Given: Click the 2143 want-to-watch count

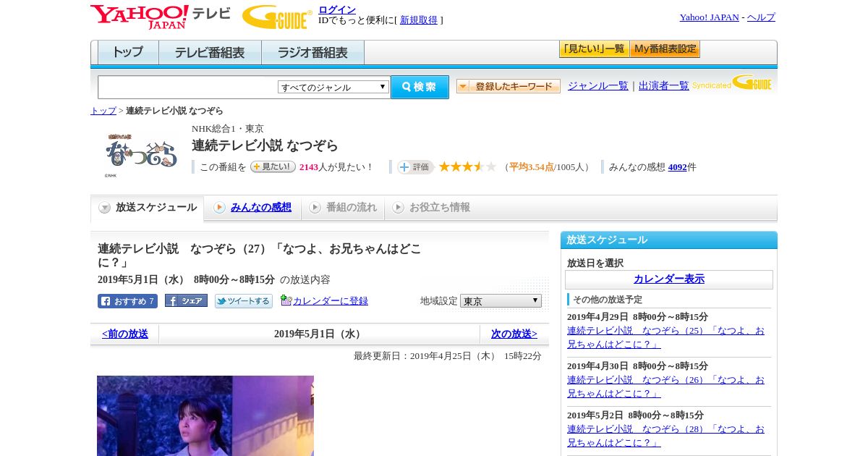Looking at the screenshot, I should click(x=309, y=167).
